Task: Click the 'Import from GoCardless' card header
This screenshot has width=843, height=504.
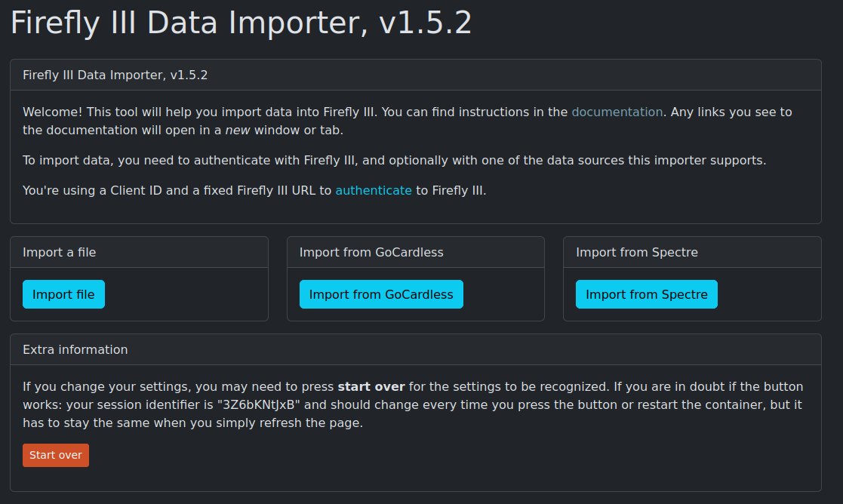Action: (x=371, y=252)
